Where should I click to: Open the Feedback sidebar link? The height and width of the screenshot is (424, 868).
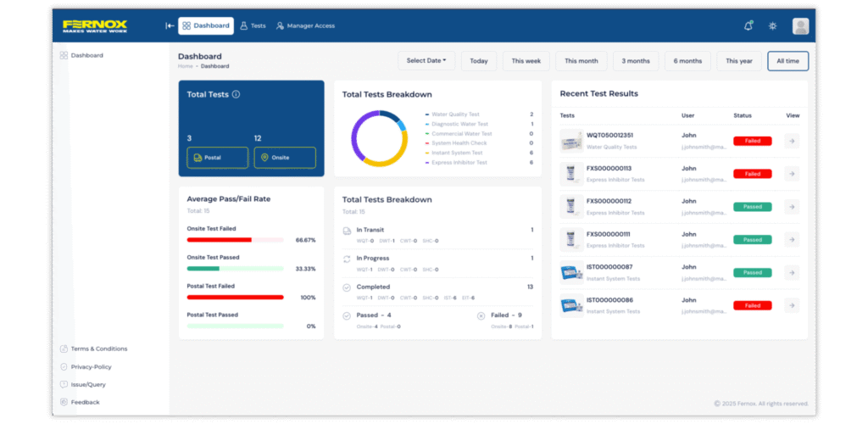tap(85, 402)
